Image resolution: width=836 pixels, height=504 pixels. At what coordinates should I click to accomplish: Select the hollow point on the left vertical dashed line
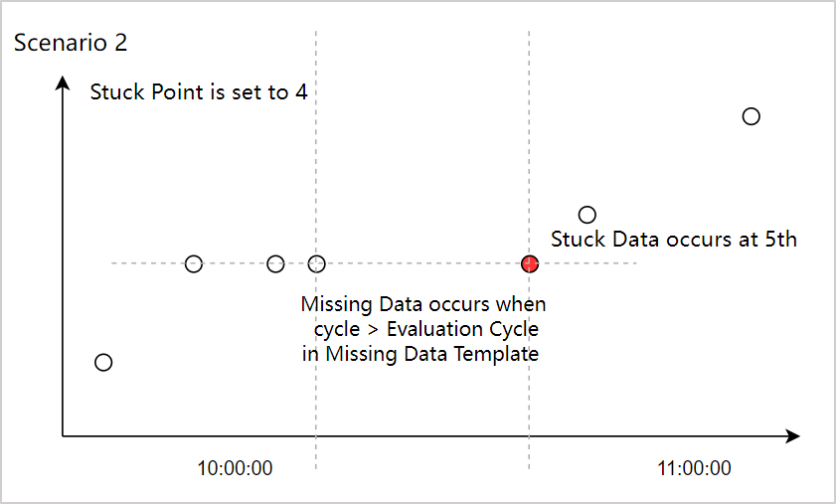316,263
